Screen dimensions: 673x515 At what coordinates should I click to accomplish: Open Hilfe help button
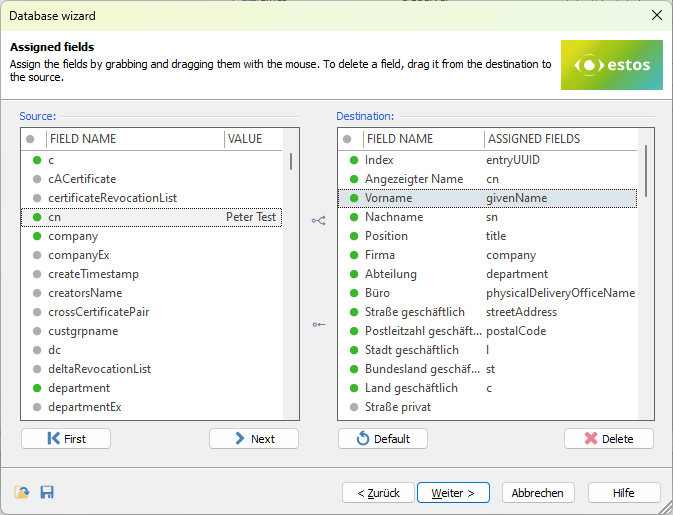pos(623,493)
